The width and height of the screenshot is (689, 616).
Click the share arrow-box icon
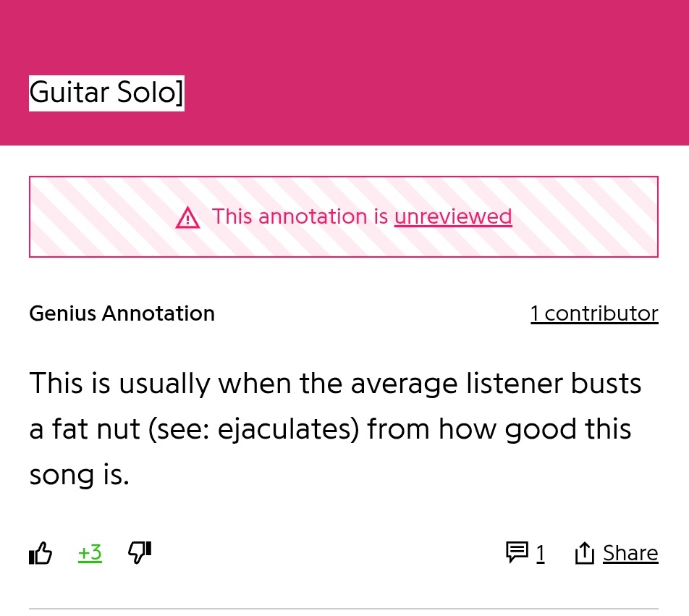(x=585, y=553)
